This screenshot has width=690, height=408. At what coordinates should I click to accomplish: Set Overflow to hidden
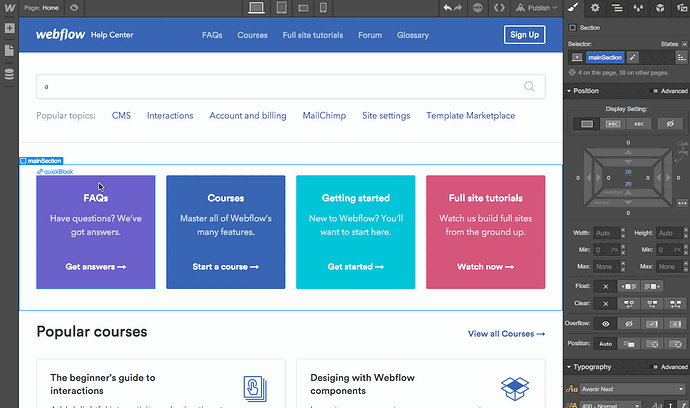pos(629,324)
